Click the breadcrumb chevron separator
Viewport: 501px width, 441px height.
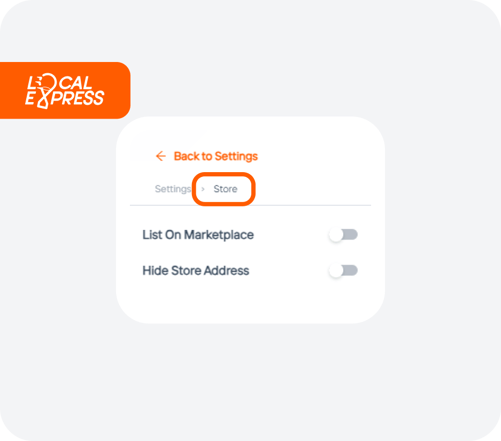tap(203, 189)
